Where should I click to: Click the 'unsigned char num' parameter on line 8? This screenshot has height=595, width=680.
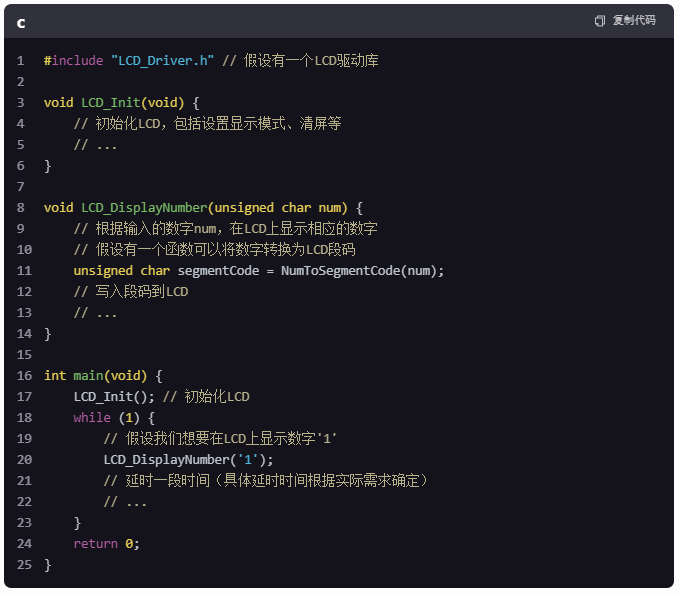(x=278, y=208)
